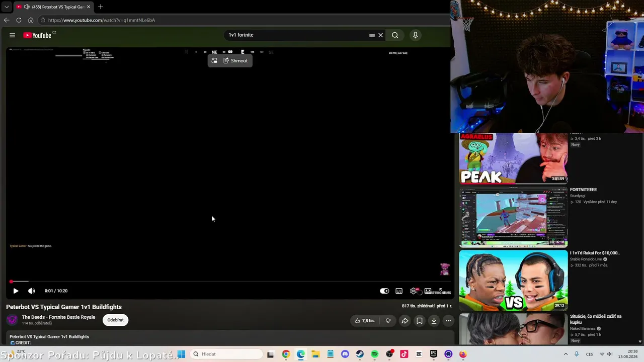Open the player settings gear
The image size is (644, 362).
[414, 291]
